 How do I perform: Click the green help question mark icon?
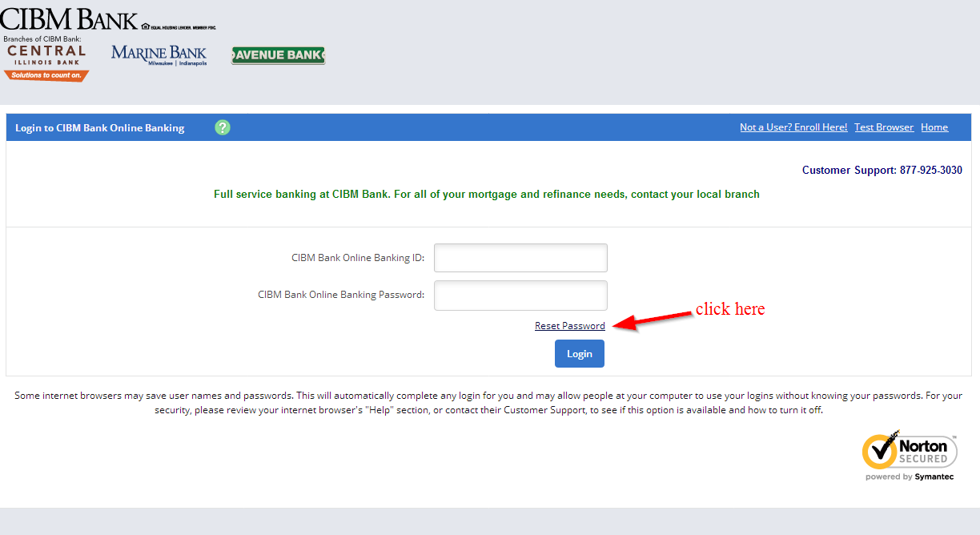click(x=223, y=127)
